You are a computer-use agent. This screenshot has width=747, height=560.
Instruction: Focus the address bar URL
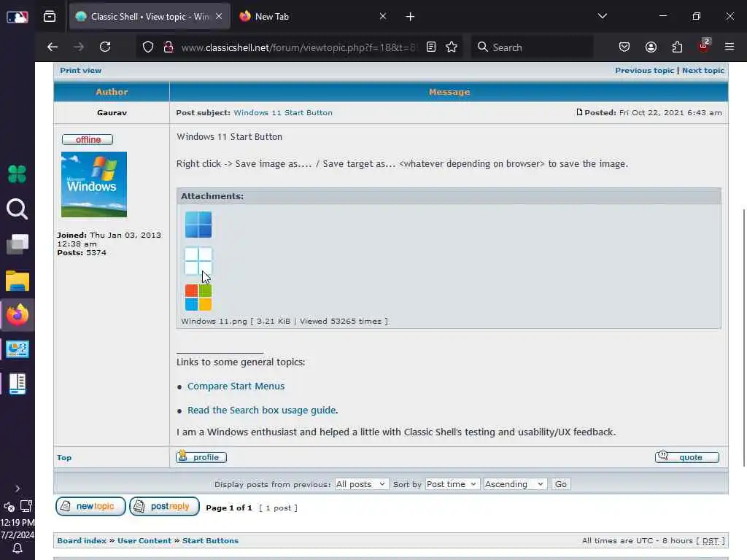299,47
